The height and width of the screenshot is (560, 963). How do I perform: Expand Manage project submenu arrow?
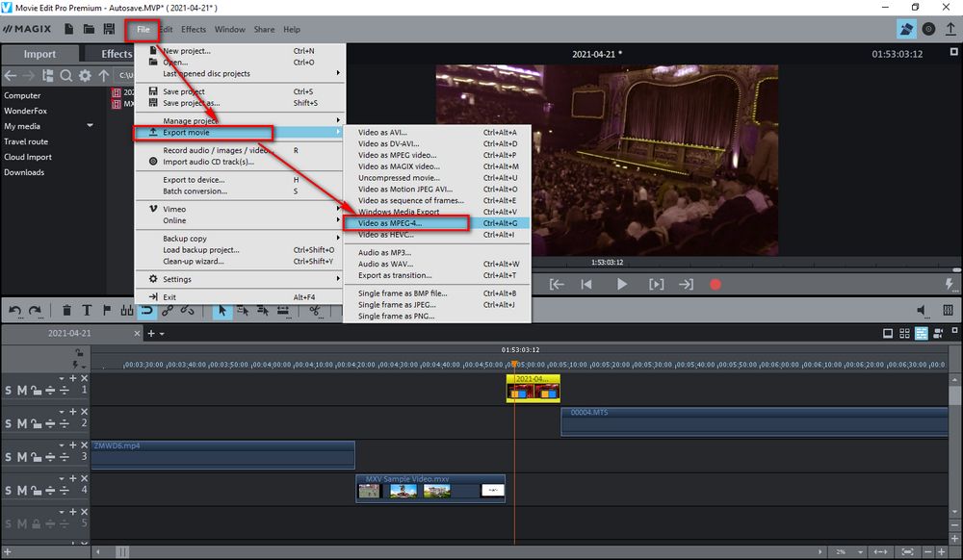tap(338, 120)
